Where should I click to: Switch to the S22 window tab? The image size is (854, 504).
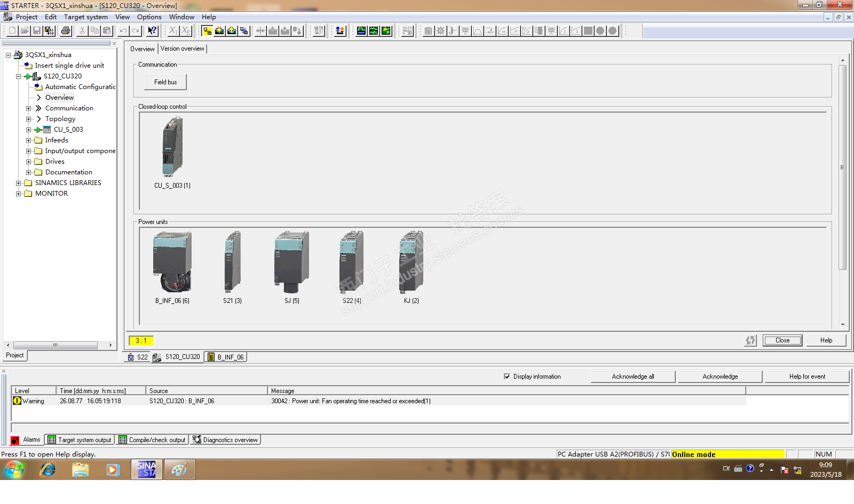point(137,357)
